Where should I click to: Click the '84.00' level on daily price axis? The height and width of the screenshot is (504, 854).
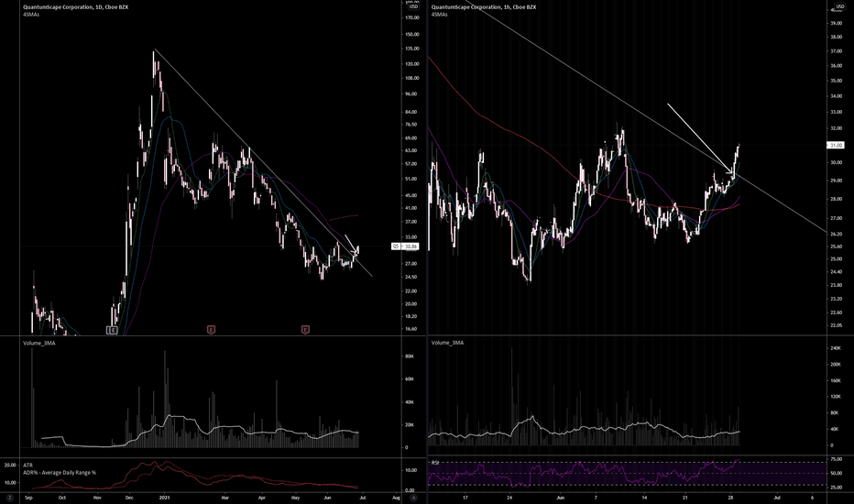[411, 112]
